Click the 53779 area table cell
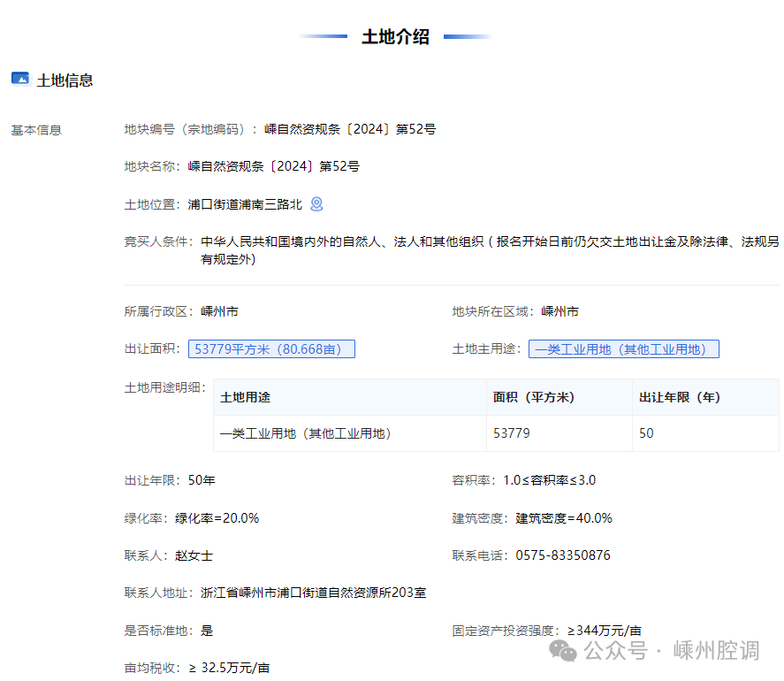 (x=512, y=434)
